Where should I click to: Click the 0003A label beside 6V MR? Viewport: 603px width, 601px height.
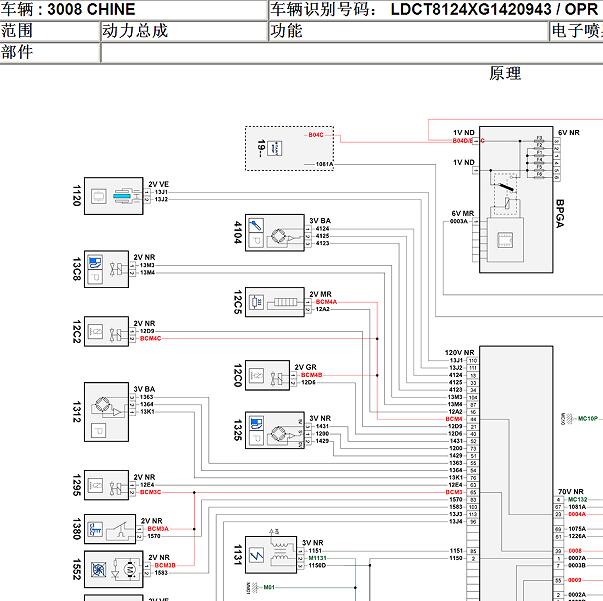459,221
